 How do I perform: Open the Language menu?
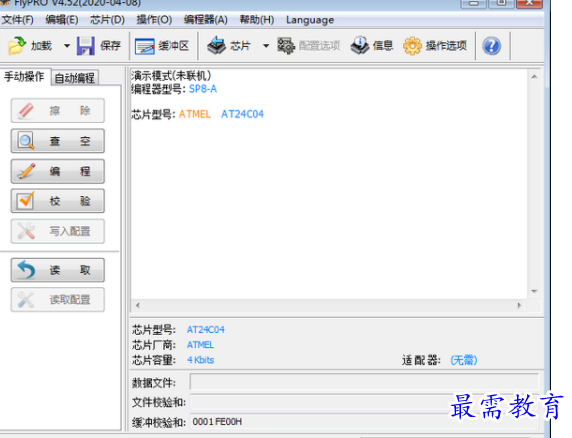(310, 20)
